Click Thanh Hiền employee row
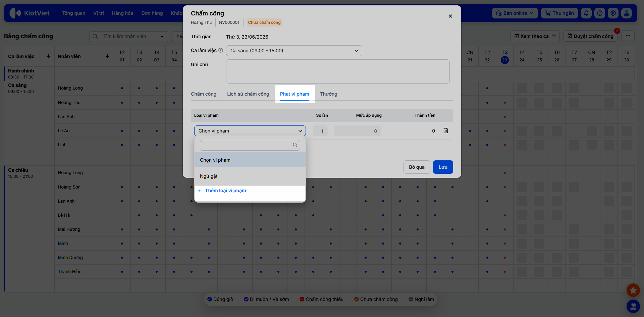Viewport: 644px width, 317px height. (x=69, y=271)
